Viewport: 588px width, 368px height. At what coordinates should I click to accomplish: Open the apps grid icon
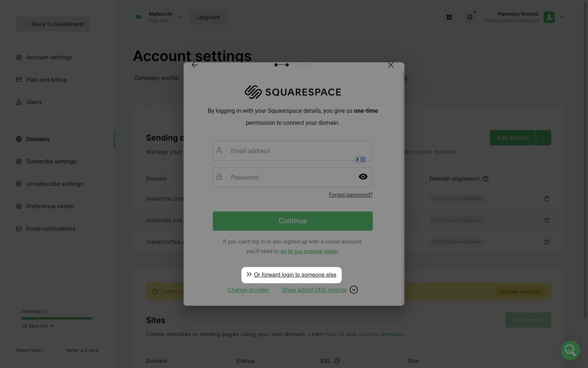point(449,17)
